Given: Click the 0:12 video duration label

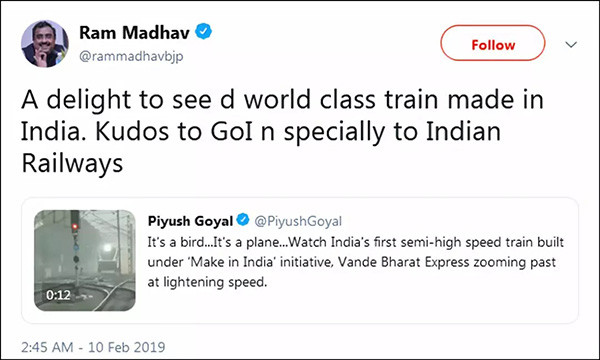Looking at the screenshot, I should [x=58, y=295].
